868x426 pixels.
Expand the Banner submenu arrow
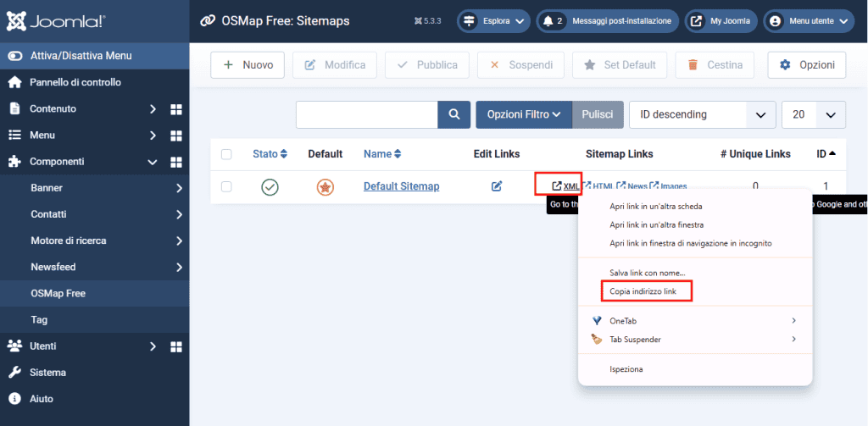pos(179,188)
